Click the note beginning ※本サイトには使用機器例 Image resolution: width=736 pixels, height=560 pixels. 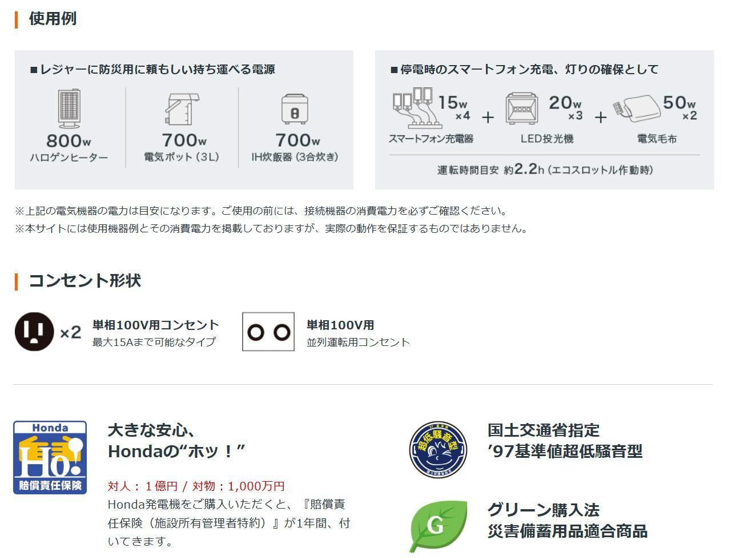click(x=271, y=228)
